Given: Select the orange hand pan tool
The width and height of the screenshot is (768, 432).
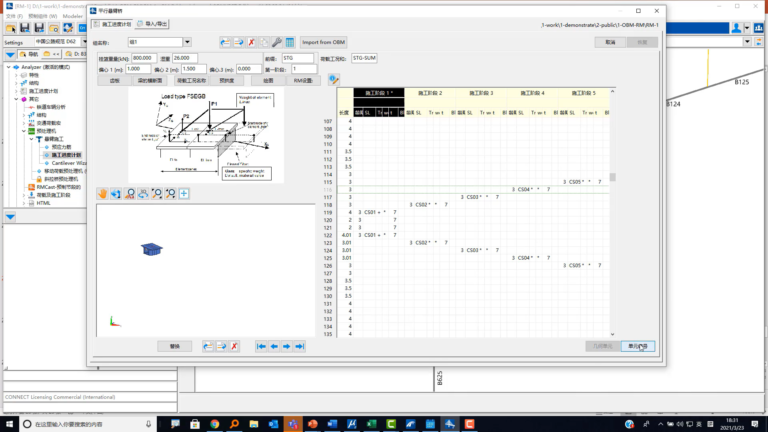Looking at the screenshot, I should [102, 193].
